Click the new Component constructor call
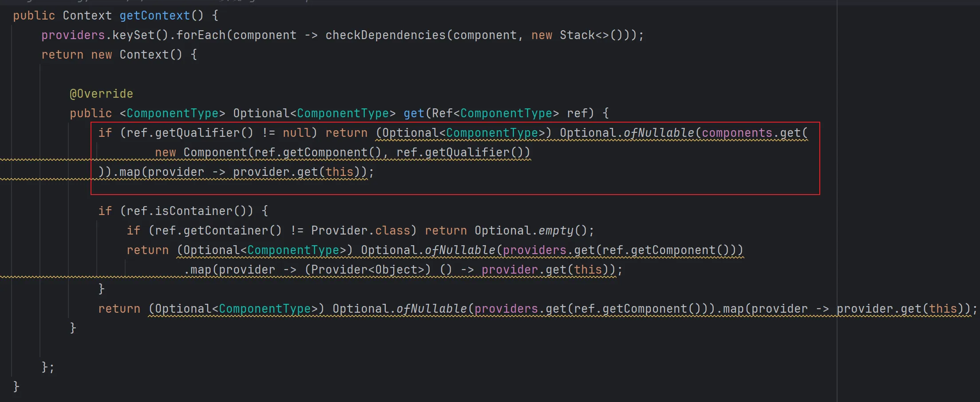Viewport: 980px width, 402px height. 215,152
